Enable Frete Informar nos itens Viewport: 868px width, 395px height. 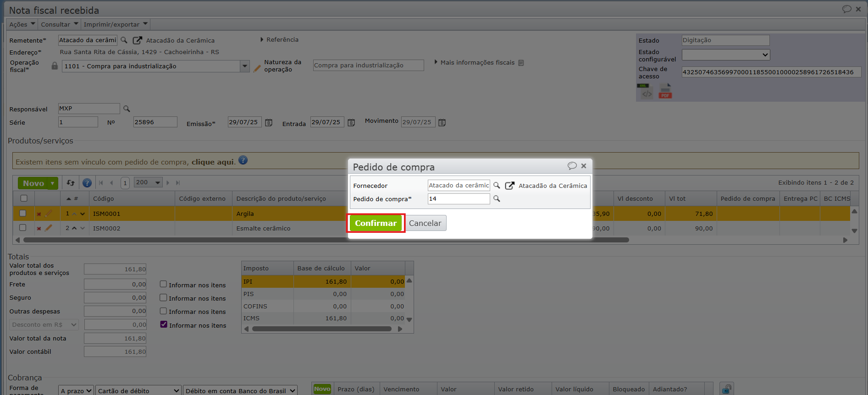pos(163,284)
